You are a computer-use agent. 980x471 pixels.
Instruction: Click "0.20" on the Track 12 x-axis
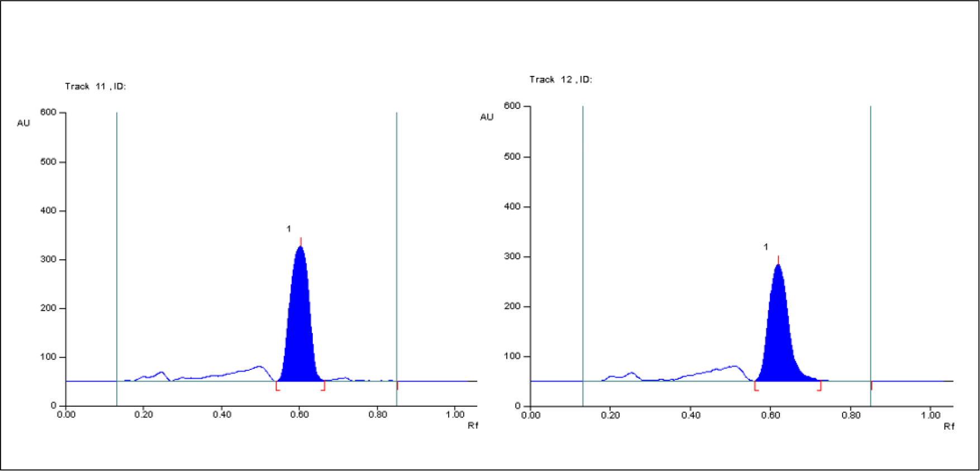pos(611,415)
